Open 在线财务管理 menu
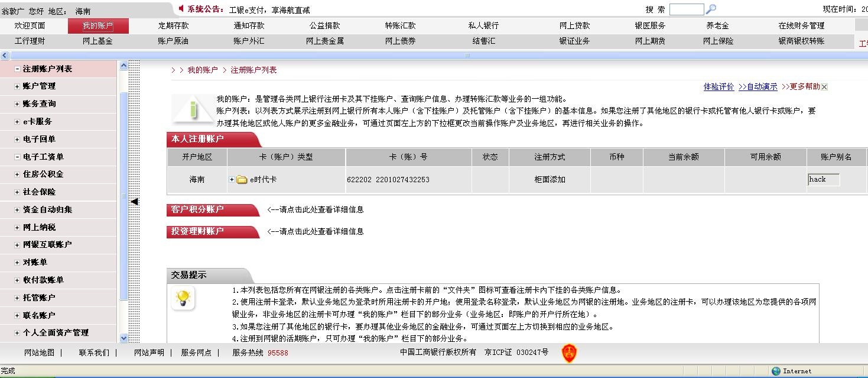The image size is (868, 378). pos(801,26)
